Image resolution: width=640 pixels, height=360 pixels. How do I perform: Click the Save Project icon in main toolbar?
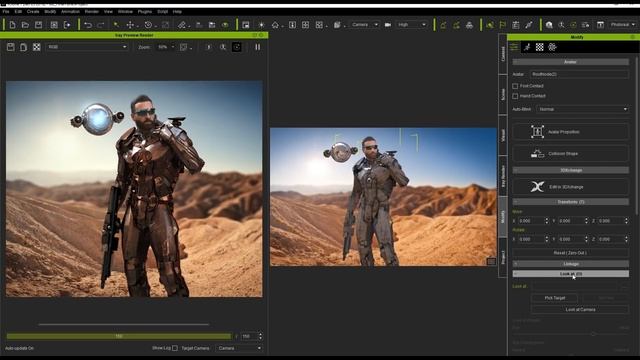click(x=38, y=25)
